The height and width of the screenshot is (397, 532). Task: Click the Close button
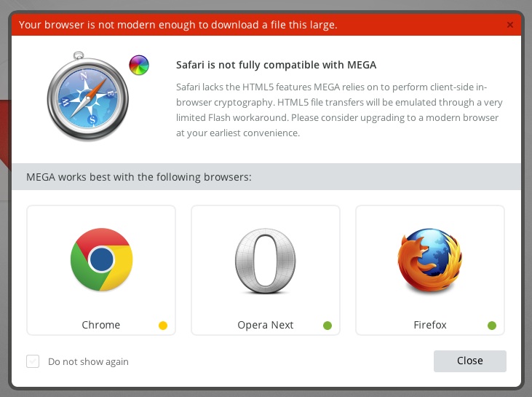(470, 361)
